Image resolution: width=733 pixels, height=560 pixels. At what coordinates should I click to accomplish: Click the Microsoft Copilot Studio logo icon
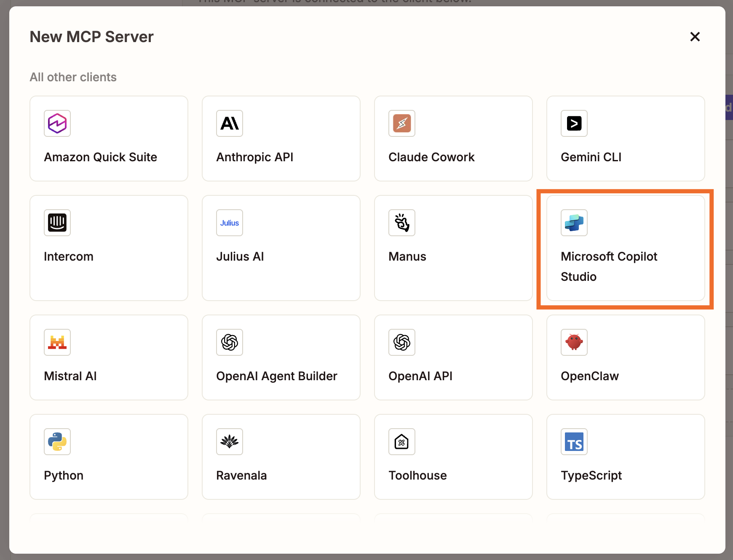574,223
